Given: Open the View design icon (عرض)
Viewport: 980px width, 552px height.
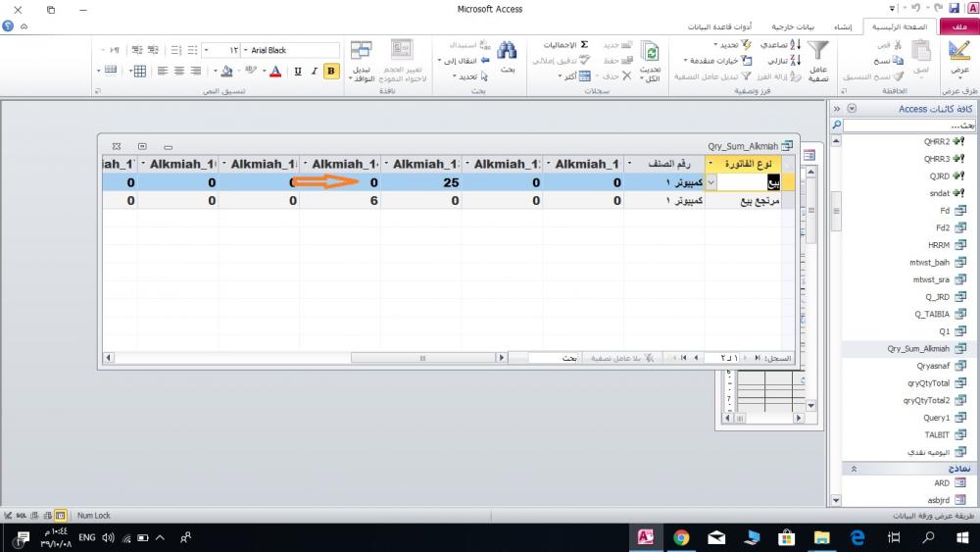Looking at the screenshot, I should point(958,50).
